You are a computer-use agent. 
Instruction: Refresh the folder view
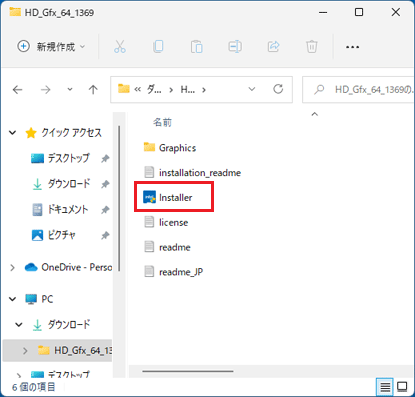(278, 89)
